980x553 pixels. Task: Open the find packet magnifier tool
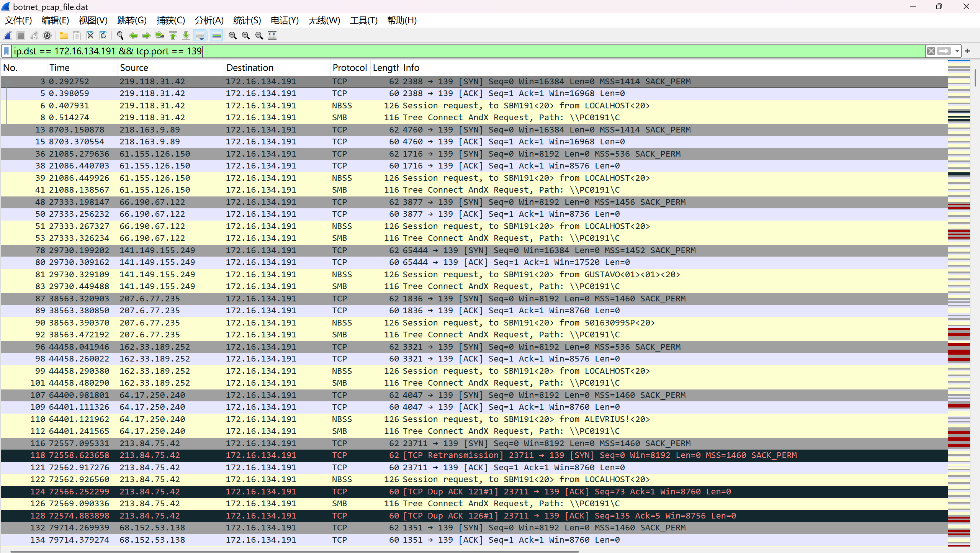pyautogui.click(x=120, y=36)
